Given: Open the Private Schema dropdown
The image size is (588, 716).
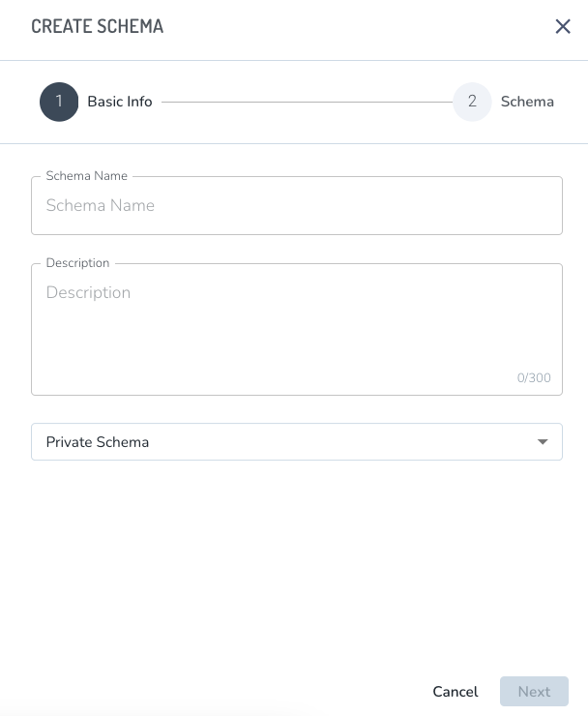Looking at the screenshot, I should point(296,442).
